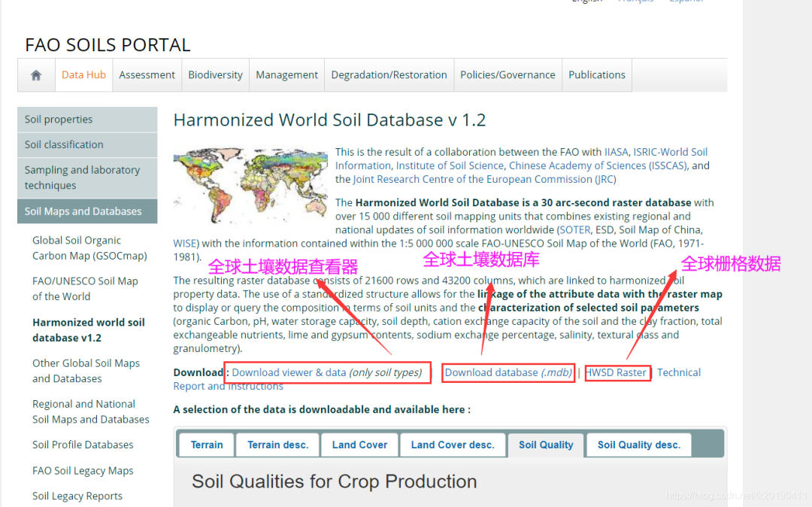Click the home icon in the navigation bar
This screenshot has width=812, height=507.
[x=35, y=74]
